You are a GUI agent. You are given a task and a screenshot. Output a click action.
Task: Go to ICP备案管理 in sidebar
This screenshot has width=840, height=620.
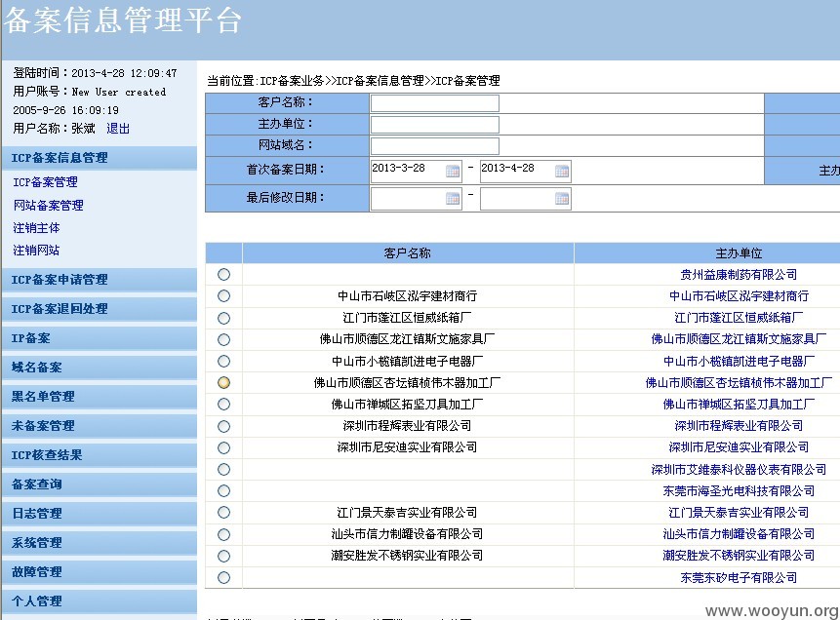coord(46,182)
